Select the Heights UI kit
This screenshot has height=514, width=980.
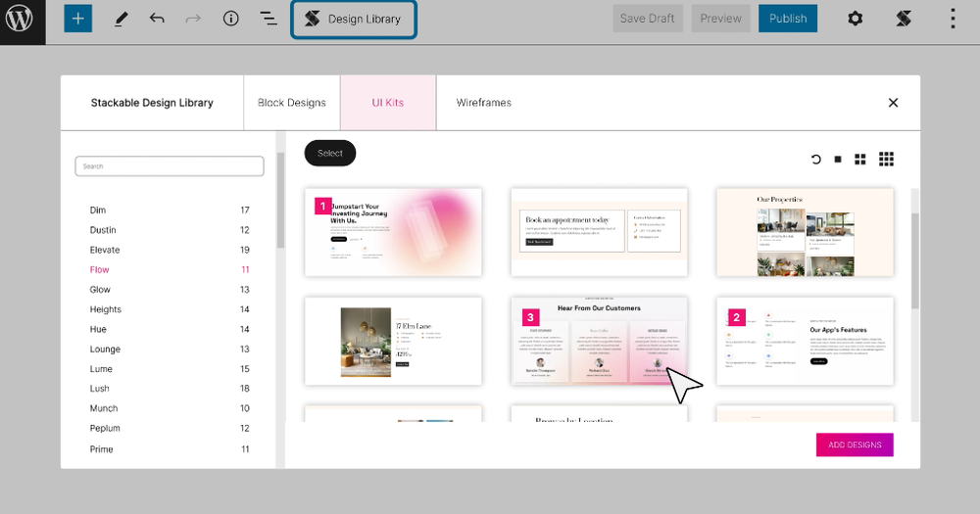point(170,309)
